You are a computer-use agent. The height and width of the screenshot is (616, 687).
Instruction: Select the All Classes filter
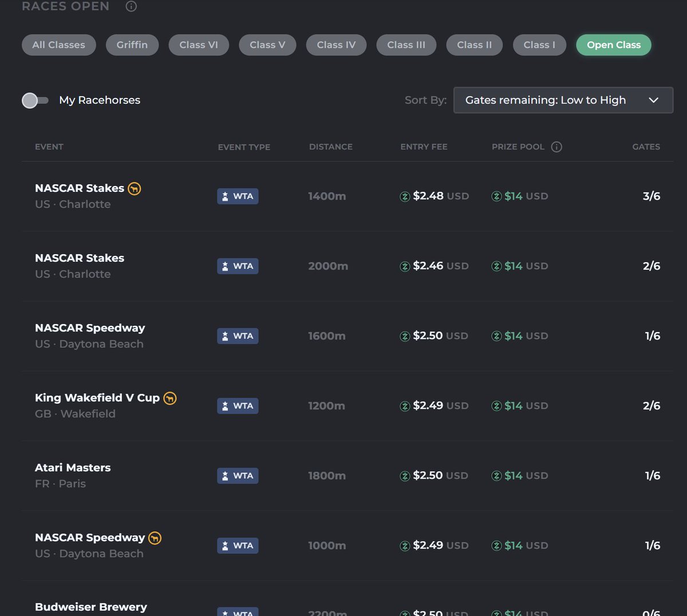coord(59,45)
